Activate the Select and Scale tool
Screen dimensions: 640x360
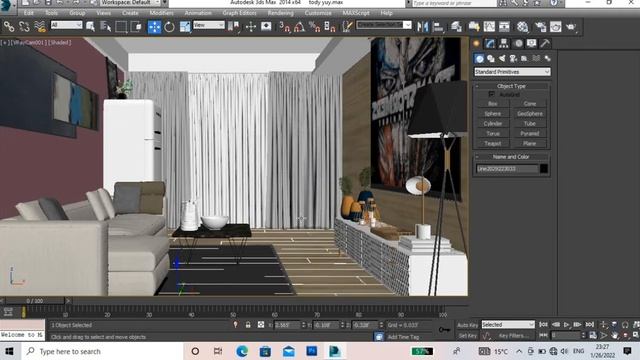184,27
